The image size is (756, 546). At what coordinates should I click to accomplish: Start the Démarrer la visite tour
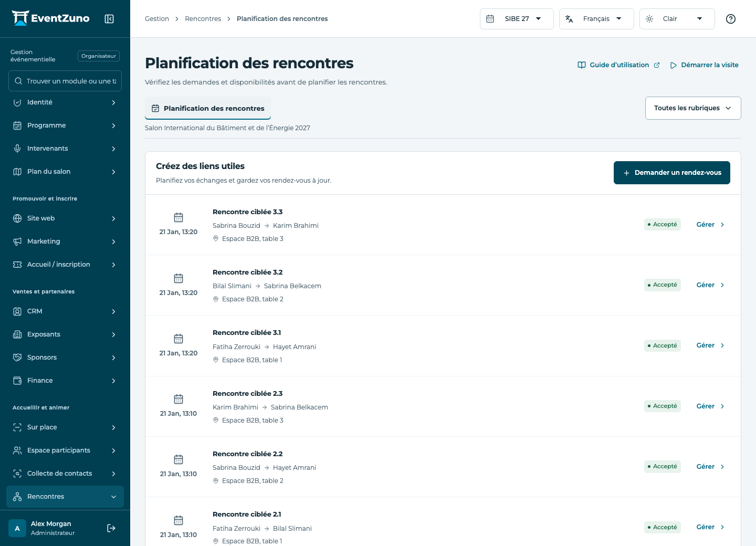point(704,65)
